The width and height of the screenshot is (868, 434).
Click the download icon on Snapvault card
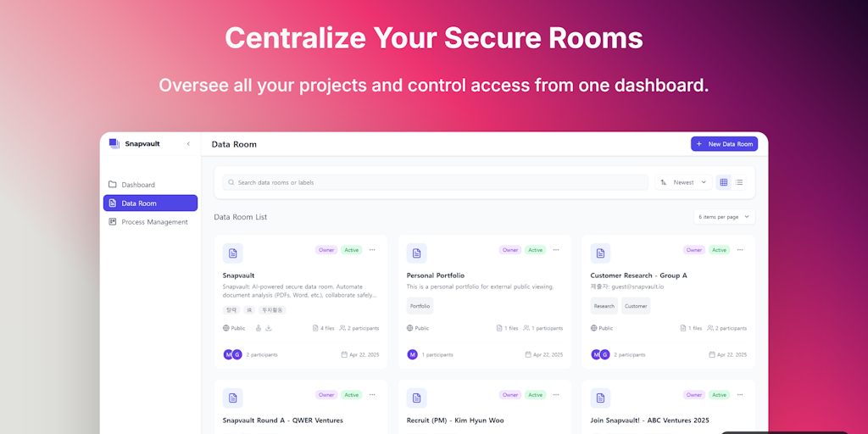tap(269, 328)
